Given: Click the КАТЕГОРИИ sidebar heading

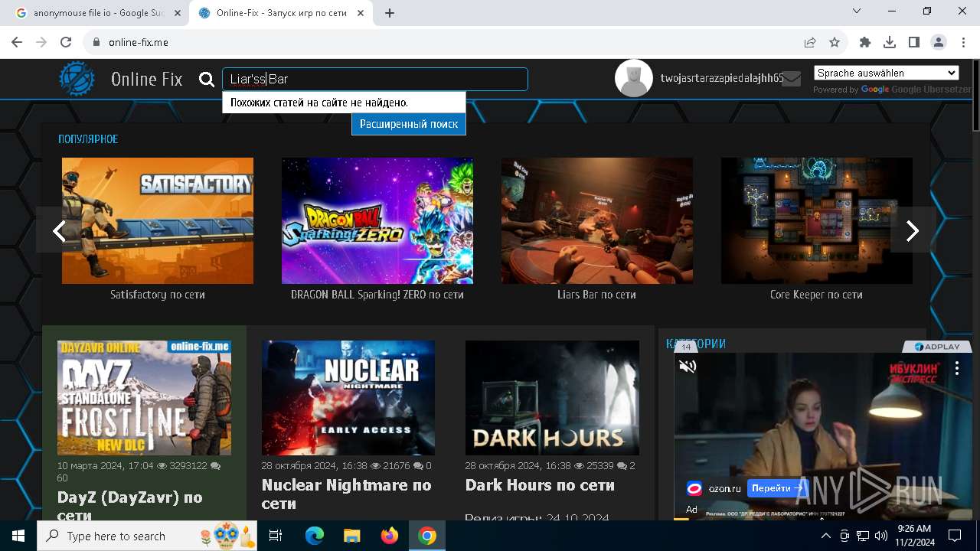Looking at the screenshot, I should coord(696,344).
